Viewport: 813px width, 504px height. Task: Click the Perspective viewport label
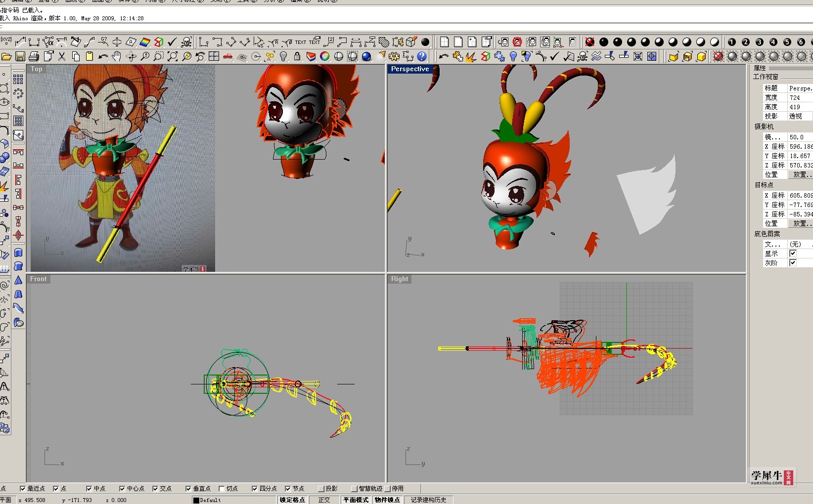[x=410, y=69]
